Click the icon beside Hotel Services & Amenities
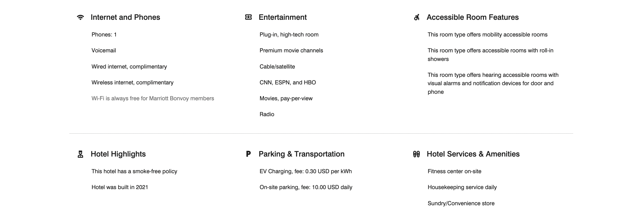Viewport: 644px width, 224px height. click(x=416, y=154)
